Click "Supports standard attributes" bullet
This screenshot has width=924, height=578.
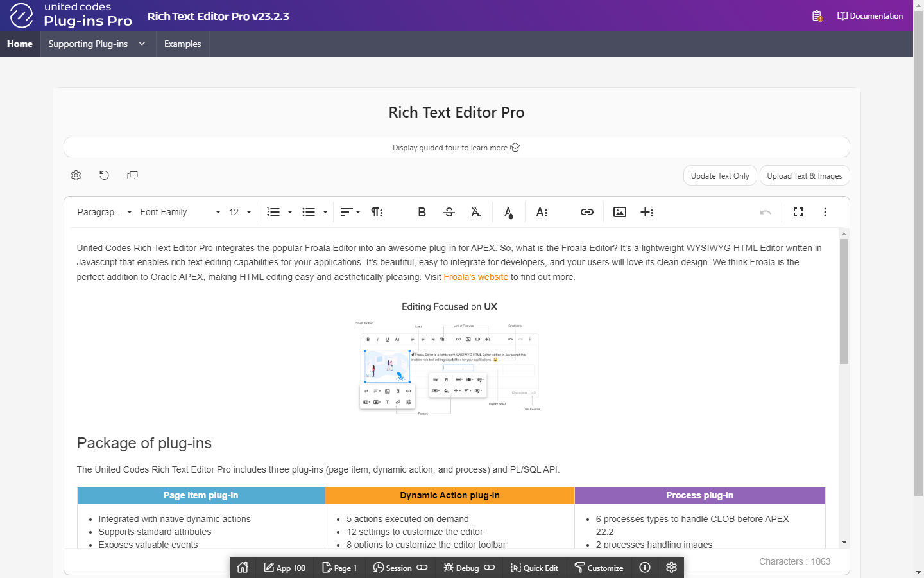click(x=155, y=532)
